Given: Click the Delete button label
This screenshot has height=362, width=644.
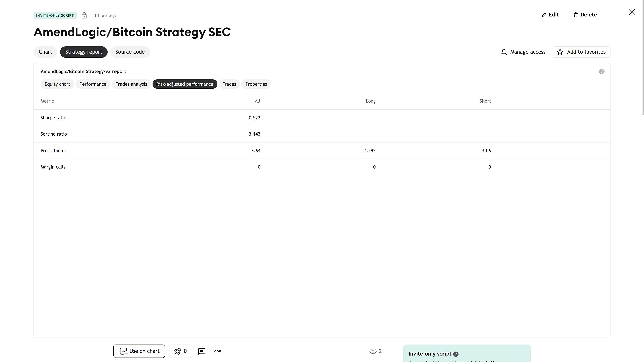Looking at the screenshot, I should pos(589,15).
